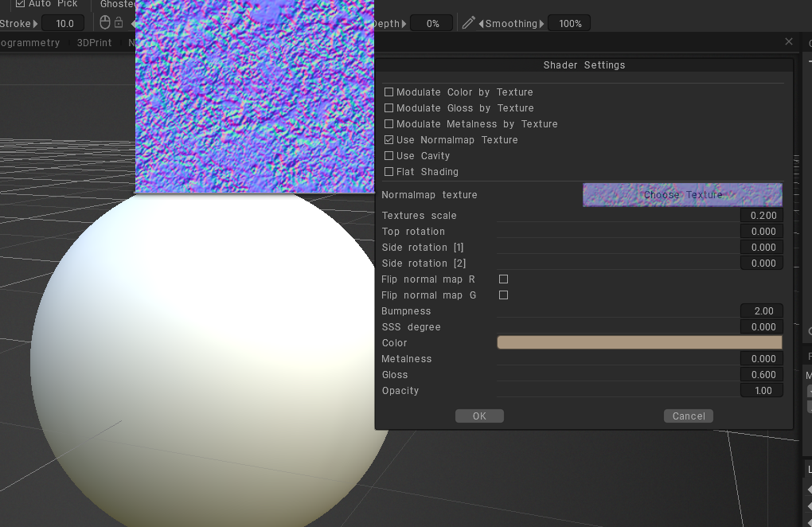This screenshot has width=812, height=527.
Task: Click the mouse icon beside the Stroke value
Action: coord(105,23)
